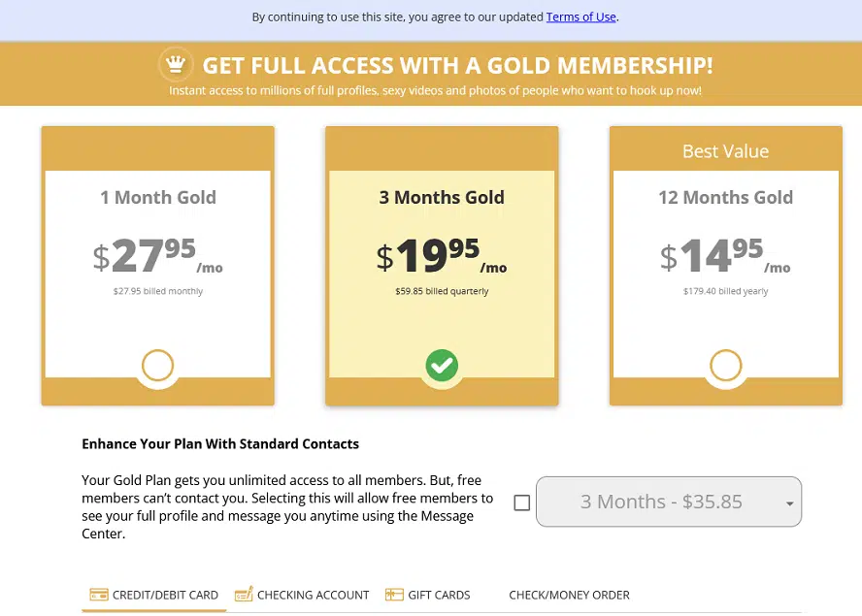Click the crown icon in the gold banner
The width and height of the screenshot is (862, 616).
(x=175, y=65)
